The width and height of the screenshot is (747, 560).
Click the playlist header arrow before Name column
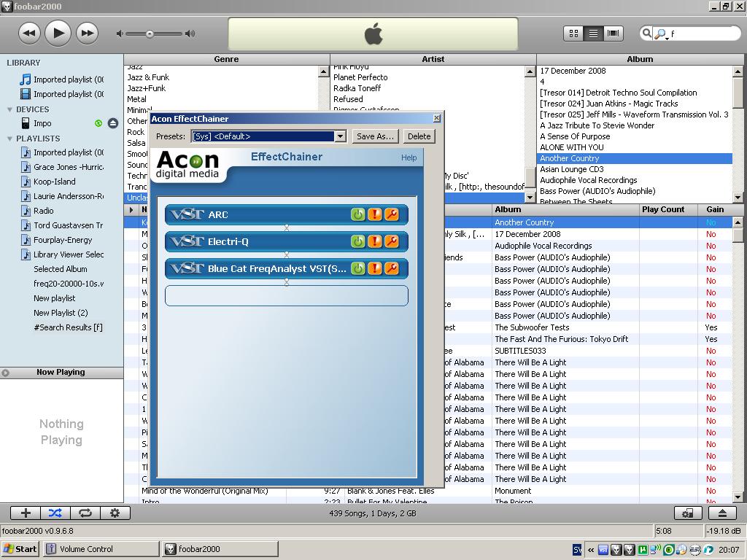pyautogui.click(x=131, y=209)
